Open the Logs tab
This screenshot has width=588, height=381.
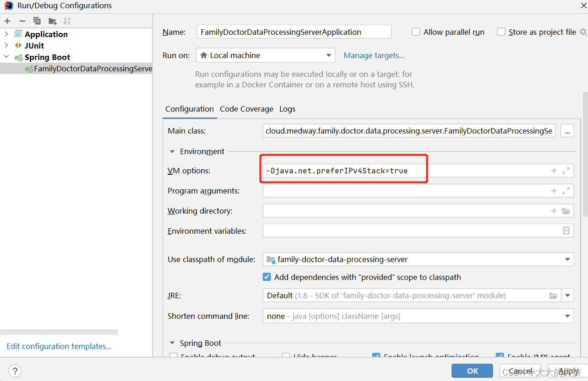(x=287, y=109)
